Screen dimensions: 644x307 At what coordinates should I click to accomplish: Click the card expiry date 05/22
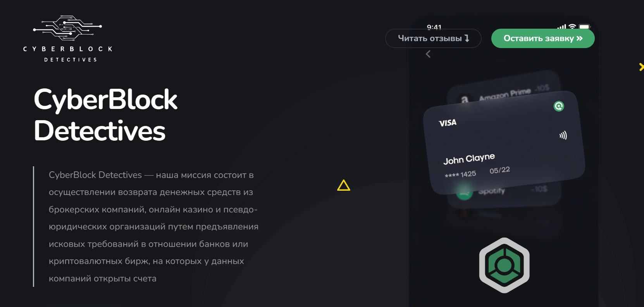tap(500, 170)
